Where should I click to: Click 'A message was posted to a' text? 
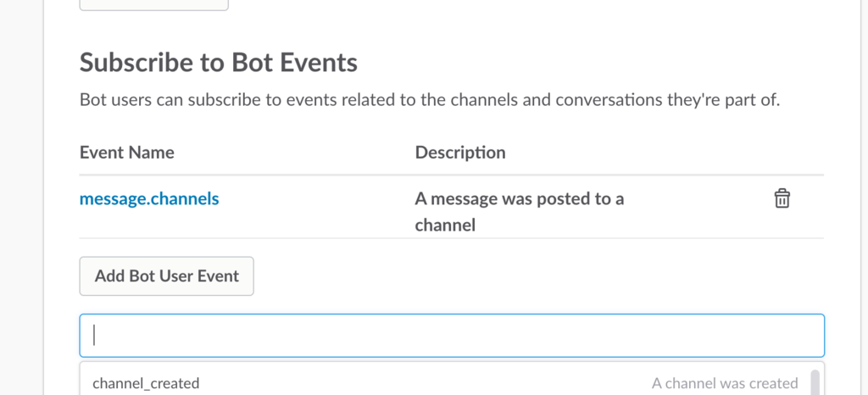click(520, 198)
